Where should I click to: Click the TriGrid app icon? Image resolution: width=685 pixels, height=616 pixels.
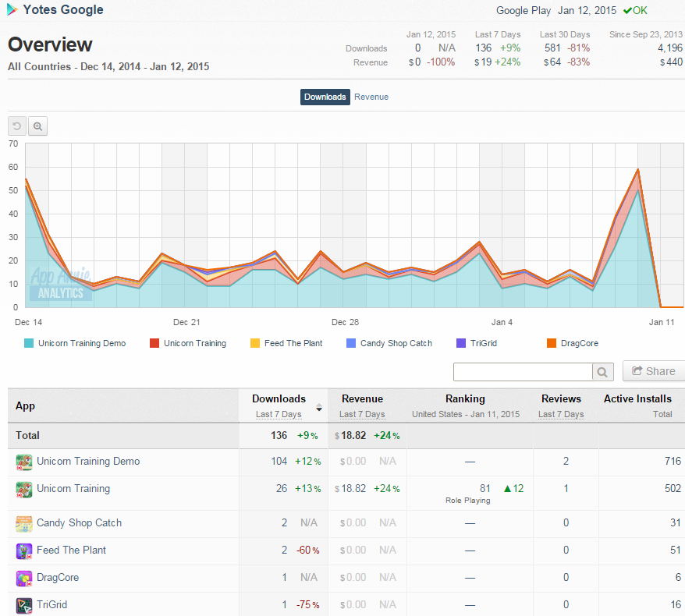[24, 606]
